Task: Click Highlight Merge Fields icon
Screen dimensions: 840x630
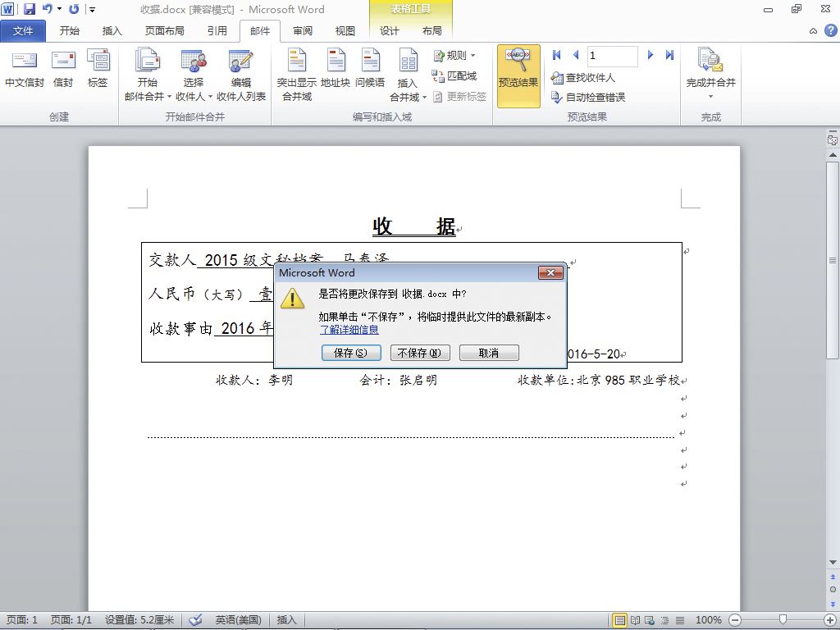Action: 296,75
